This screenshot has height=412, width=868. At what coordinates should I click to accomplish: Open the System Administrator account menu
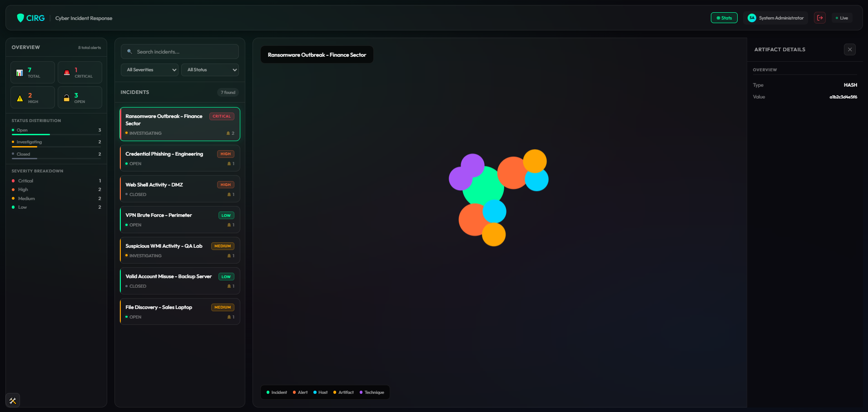pos(776,18)
